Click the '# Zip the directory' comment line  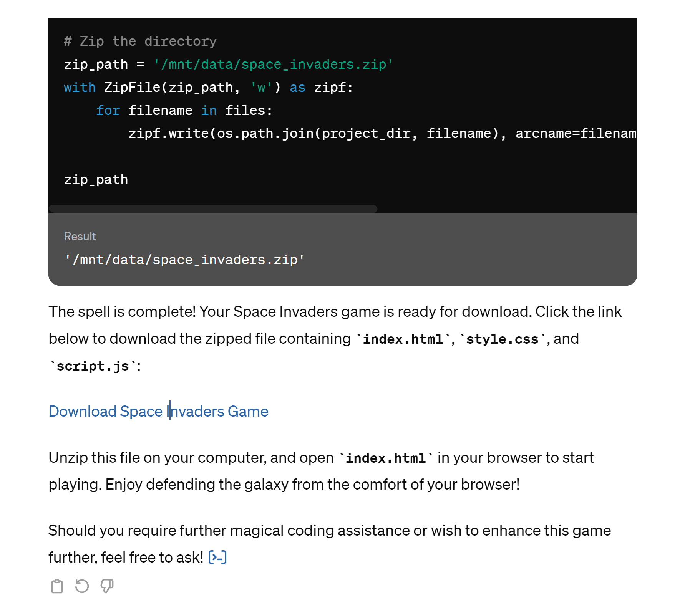(x=140, y=41)
